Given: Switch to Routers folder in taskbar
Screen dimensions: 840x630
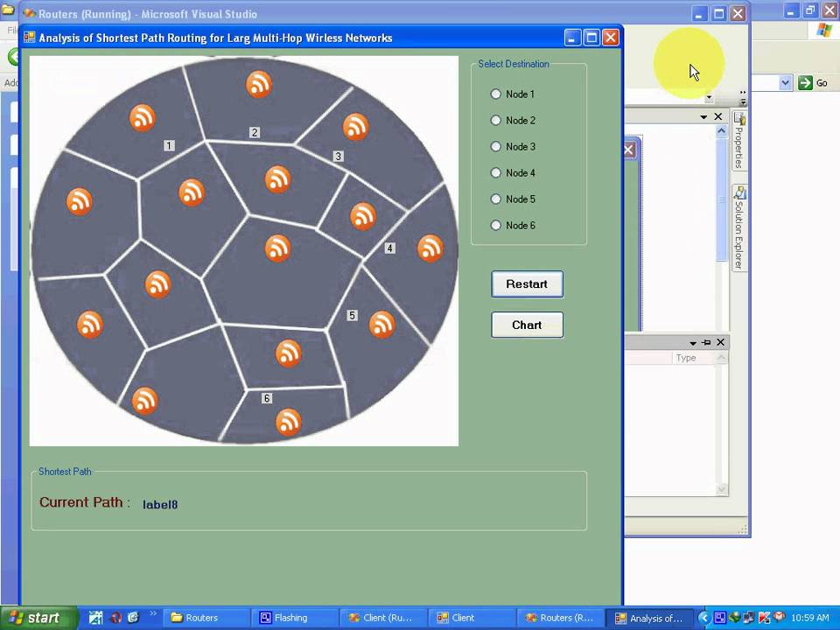Looking at the screenshot, I should coord(206,619).
